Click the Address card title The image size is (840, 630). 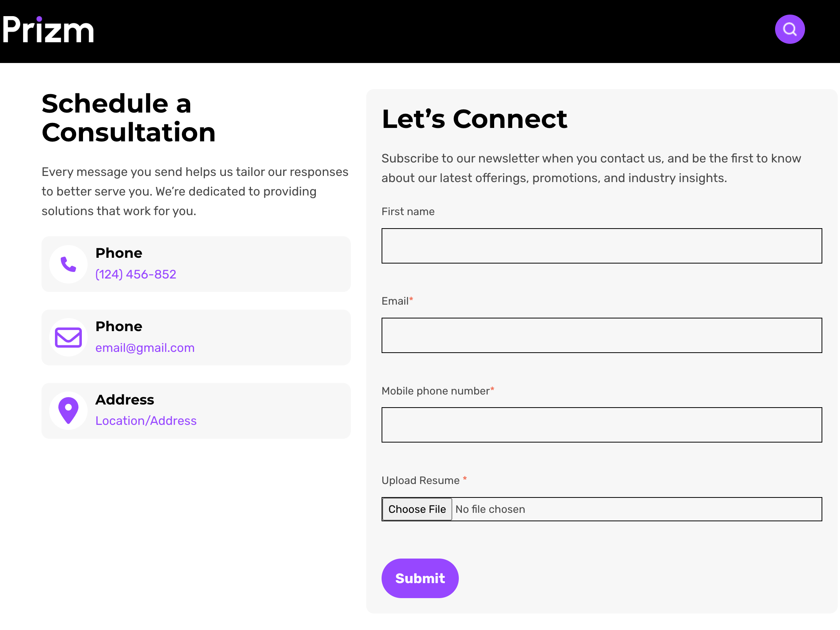(x=125, y=400)
